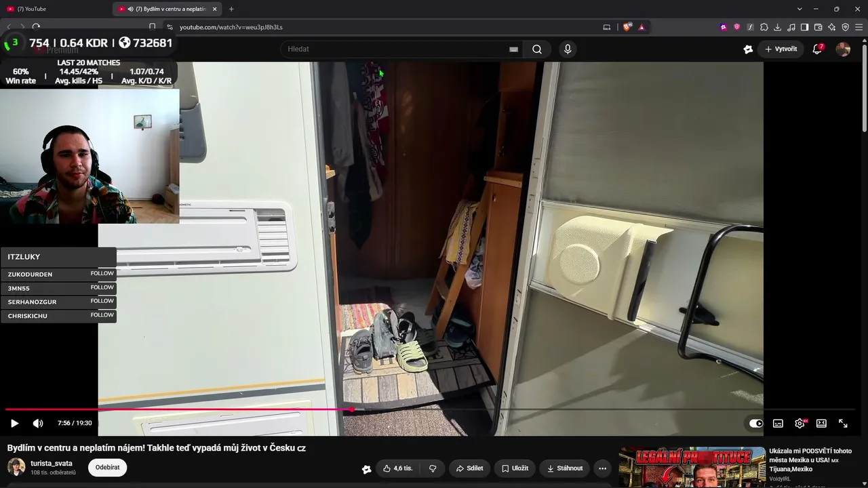
Task: Open the Brave VPN shield icon
Action: pos(845,27)
